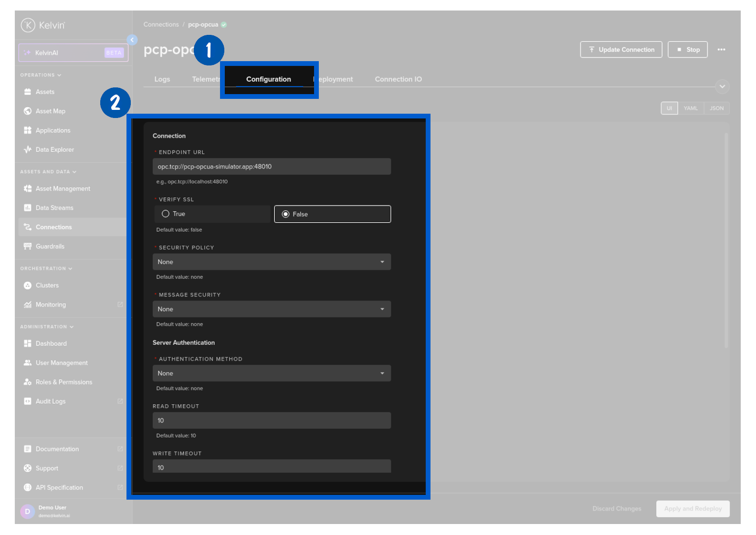Image resolution: width=756 pixels, height=535 pixels.
Task: Open the Authentication Method dropdown
Action: pyautogui.click(x=272, y=374)
